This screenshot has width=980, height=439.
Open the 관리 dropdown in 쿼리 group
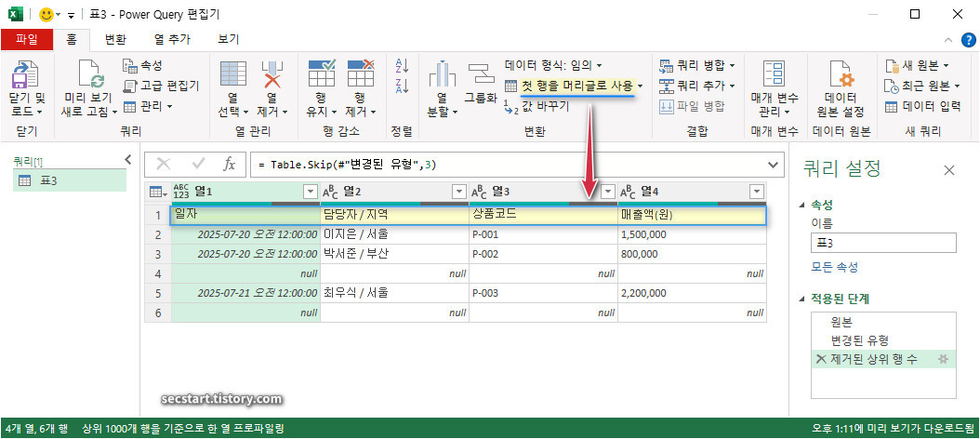point(148,106)
